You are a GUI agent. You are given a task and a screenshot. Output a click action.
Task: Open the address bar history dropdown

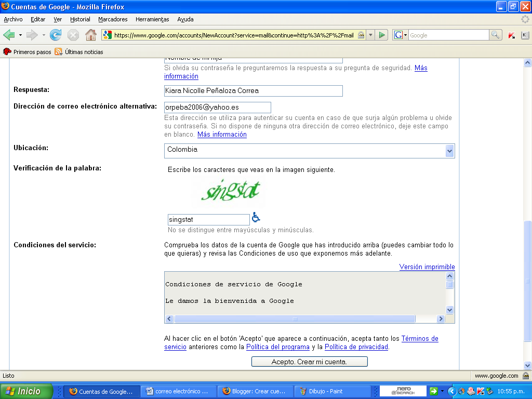coord(370,35)
